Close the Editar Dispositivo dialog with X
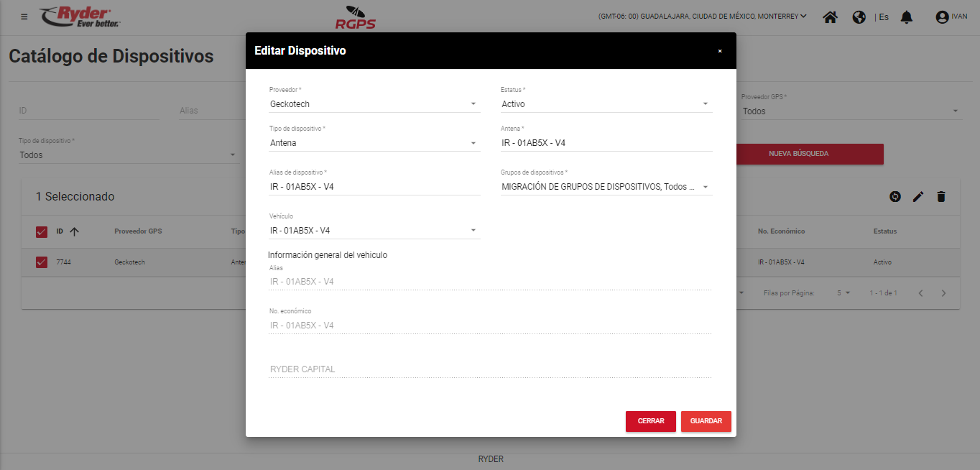 point(720,51)
